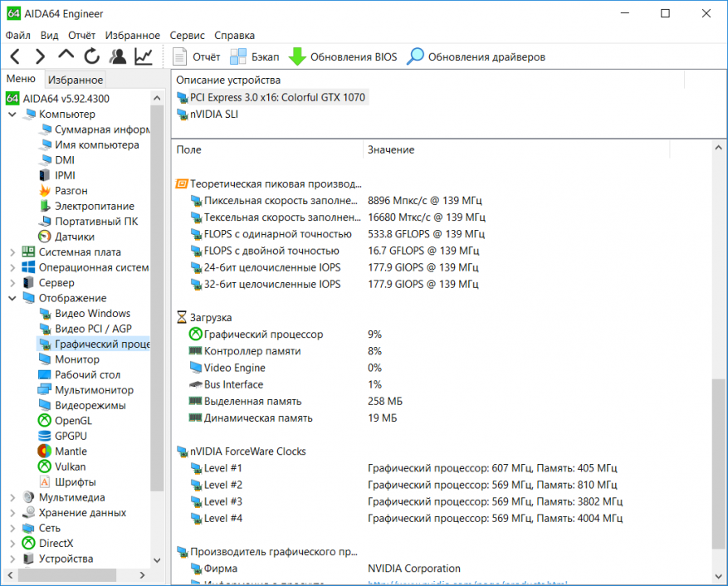Collapse the Отображение tree node

click(x=12, y=298)
